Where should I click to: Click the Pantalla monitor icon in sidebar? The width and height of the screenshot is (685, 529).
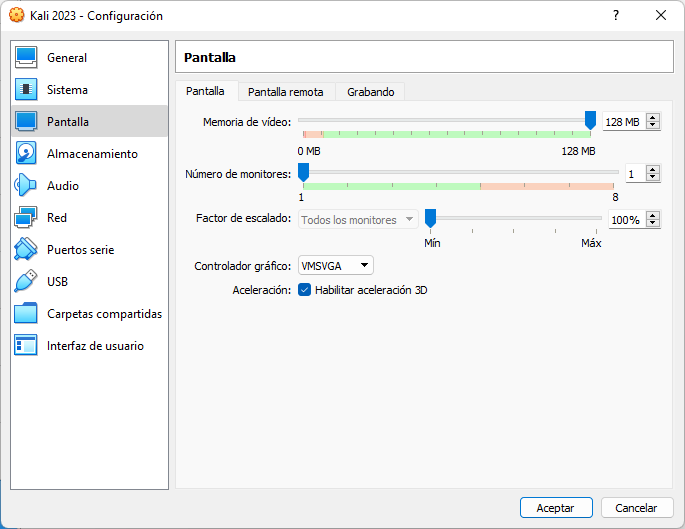[x=26, y=121]
